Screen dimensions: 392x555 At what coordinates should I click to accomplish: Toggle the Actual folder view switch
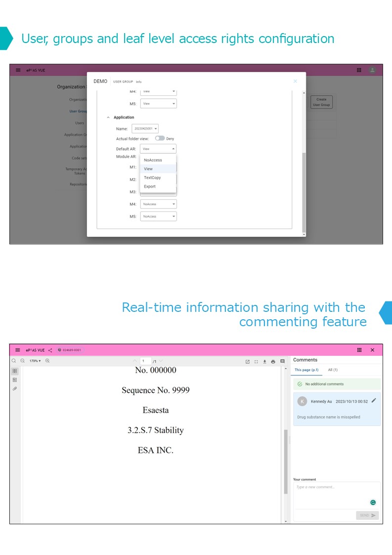(160, 138)
